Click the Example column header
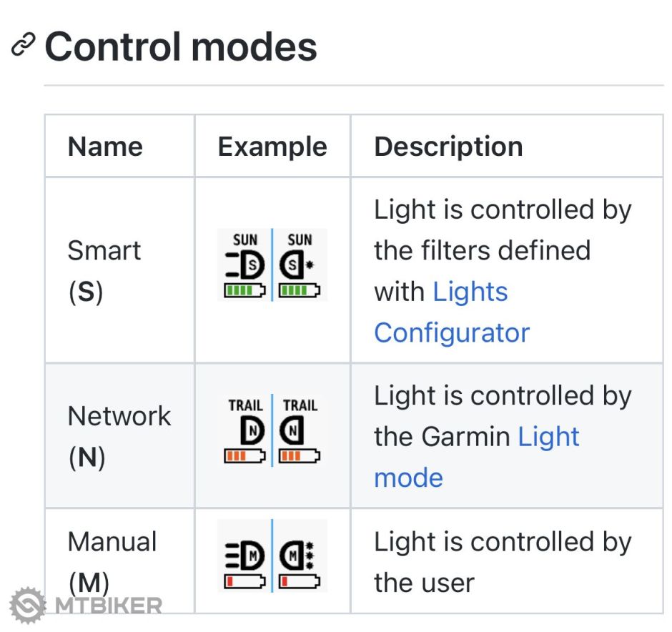 point(272,147)
